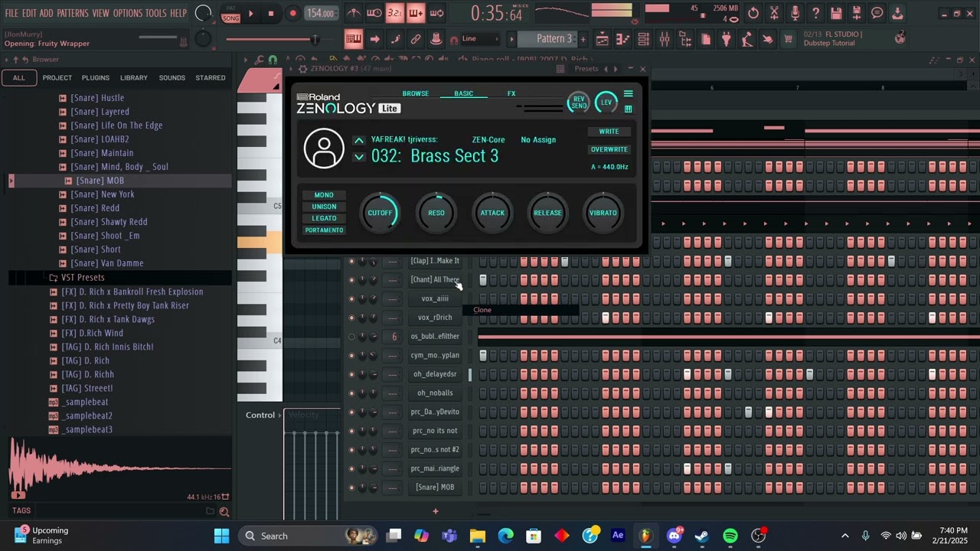Click the [Chant] All There channel button
The image size is (980, 551).
click(x=435, y=280)
